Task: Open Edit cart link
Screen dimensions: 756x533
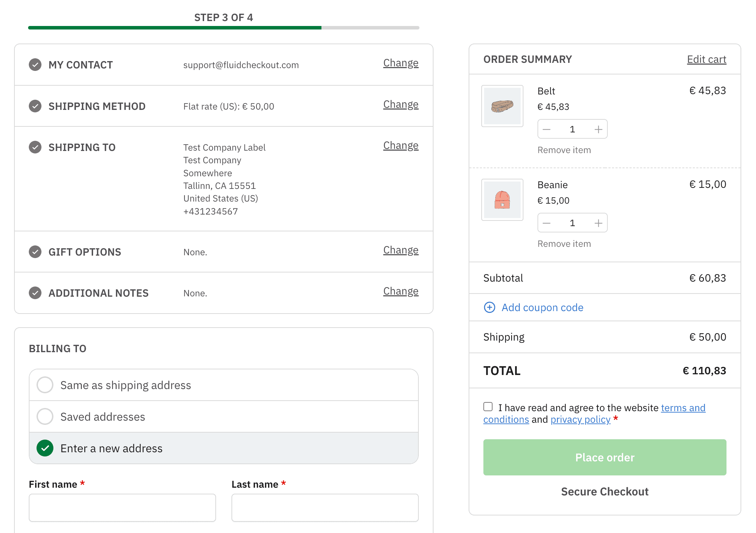Action: coord(706,59)
